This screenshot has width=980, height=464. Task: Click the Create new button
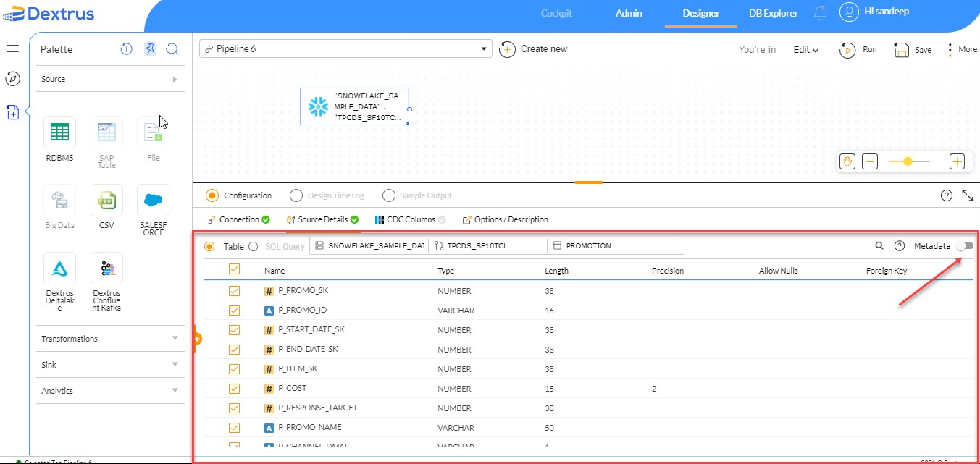tap(534, 49)
